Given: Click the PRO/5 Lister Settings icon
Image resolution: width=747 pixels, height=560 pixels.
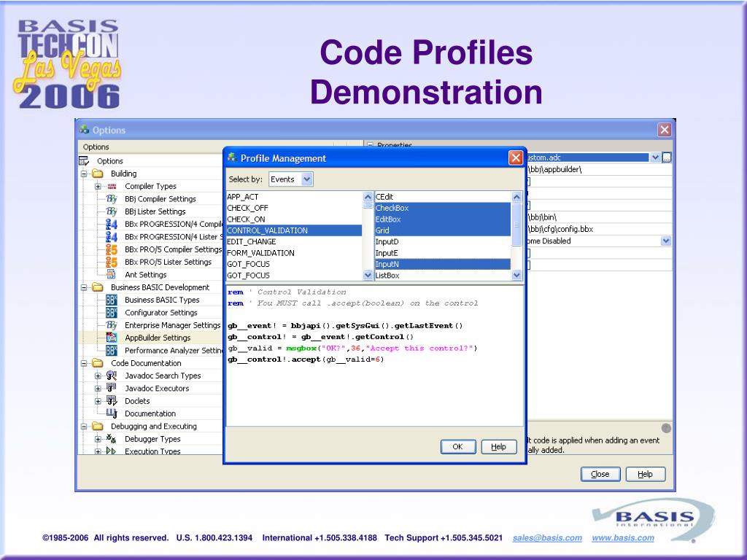Looking at the screenshot, I should pos(112,262).
